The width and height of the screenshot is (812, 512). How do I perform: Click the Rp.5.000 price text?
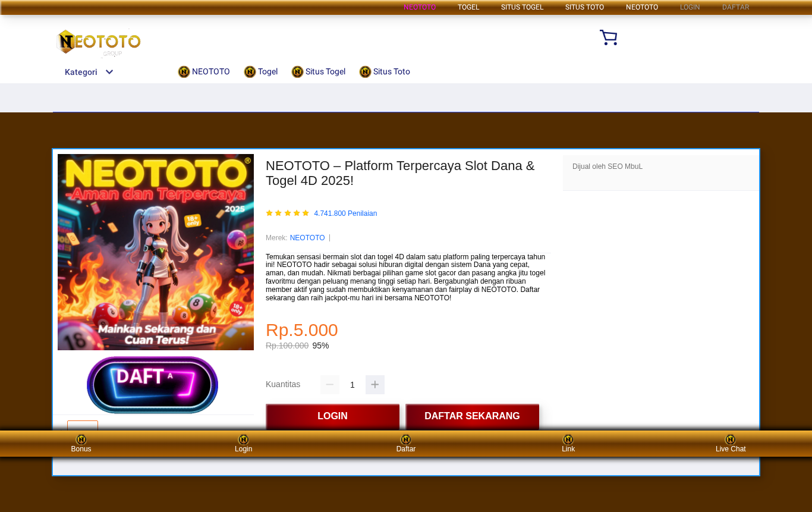pos(302,330)
